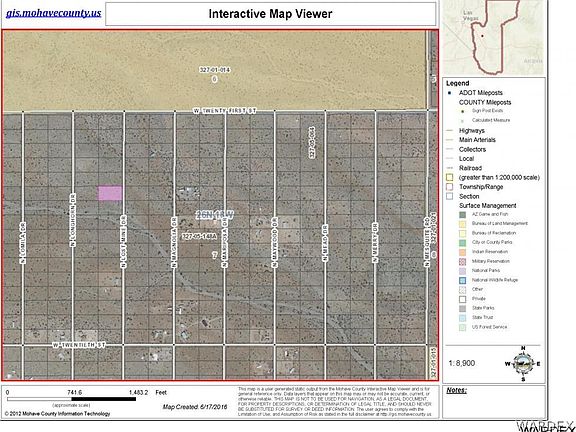The height and width of the screenshot is (432, 576).
Task: Click the AZ Game and Fish swatch
Action: (x=463, y=214)
